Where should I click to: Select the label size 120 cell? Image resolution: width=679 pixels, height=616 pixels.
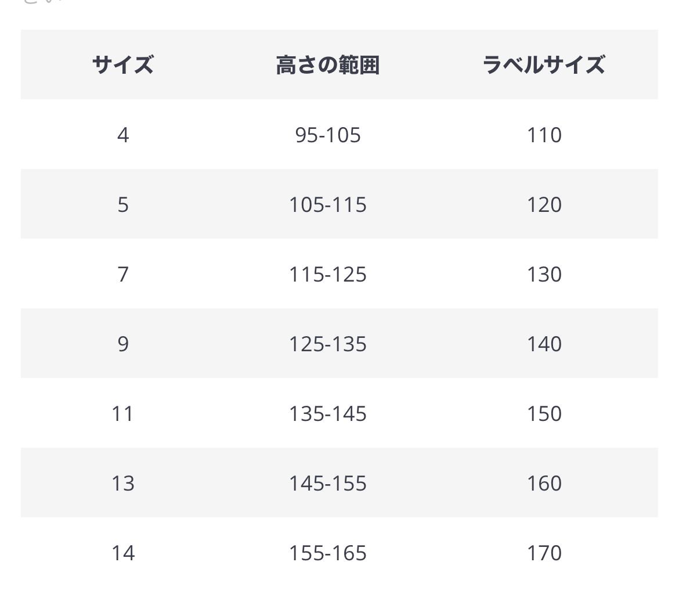[544, 204]
